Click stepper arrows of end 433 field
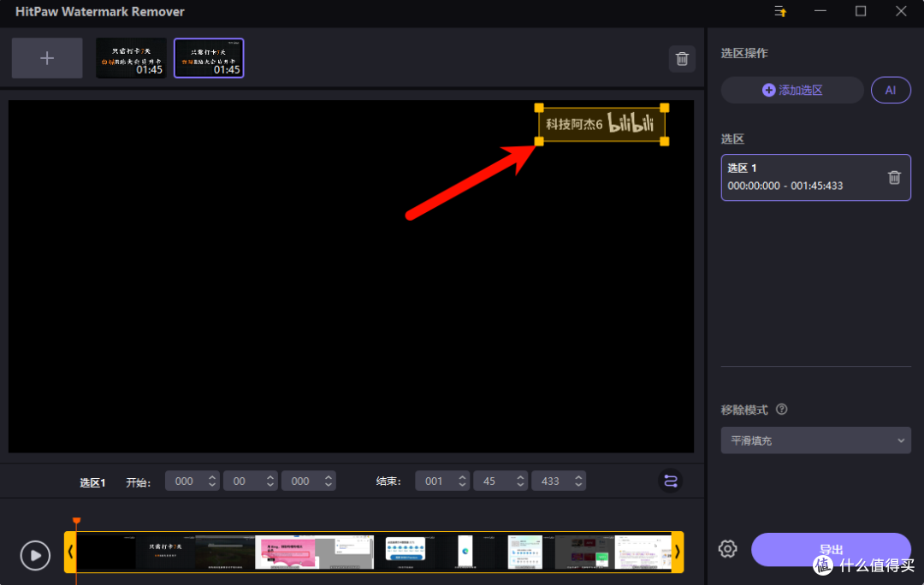The image size is (924, 585). click(x=578, y=482)
